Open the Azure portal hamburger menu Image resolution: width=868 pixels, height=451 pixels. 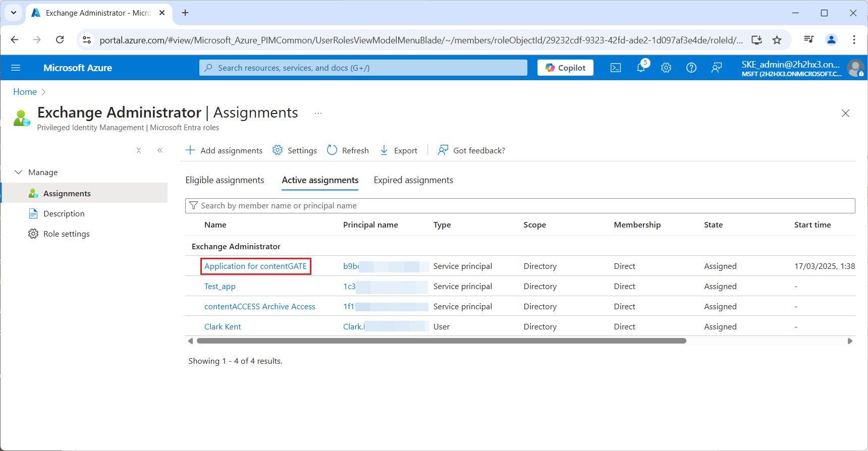point(16,68)
